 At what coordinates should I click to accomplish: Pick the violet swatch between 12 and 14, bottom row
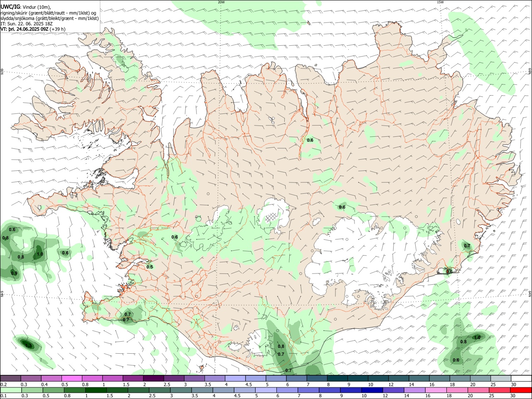click(393, 390)
